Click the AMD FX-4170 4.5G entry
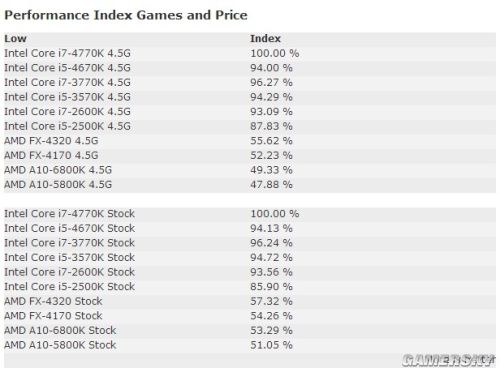500x372 pixels. coord(51,156)
